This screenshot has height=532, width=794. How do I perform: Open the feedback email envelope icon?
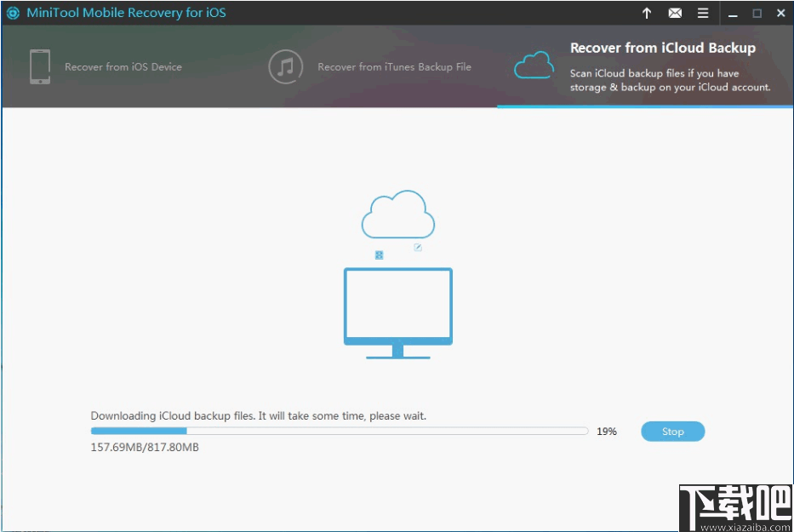pos(675,13)
